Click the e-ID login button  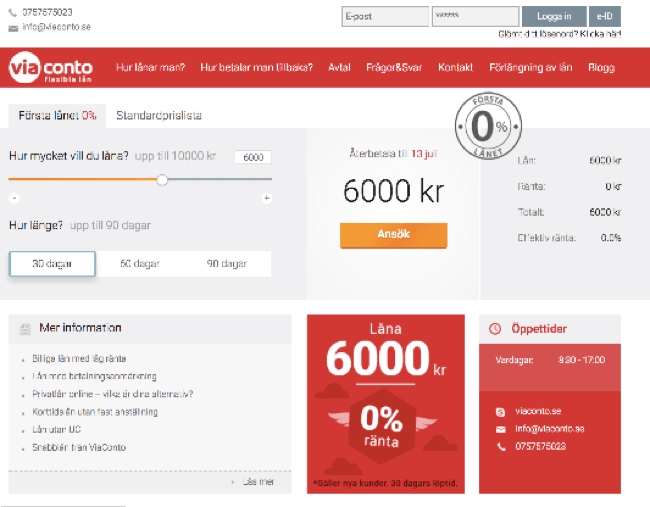coord(605,17)
